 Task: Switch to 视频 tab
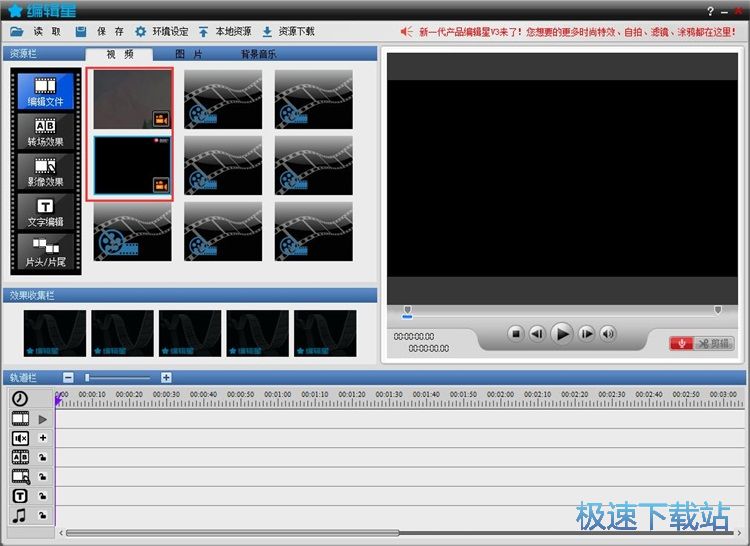pyautogui.click(x=120, y=55)
